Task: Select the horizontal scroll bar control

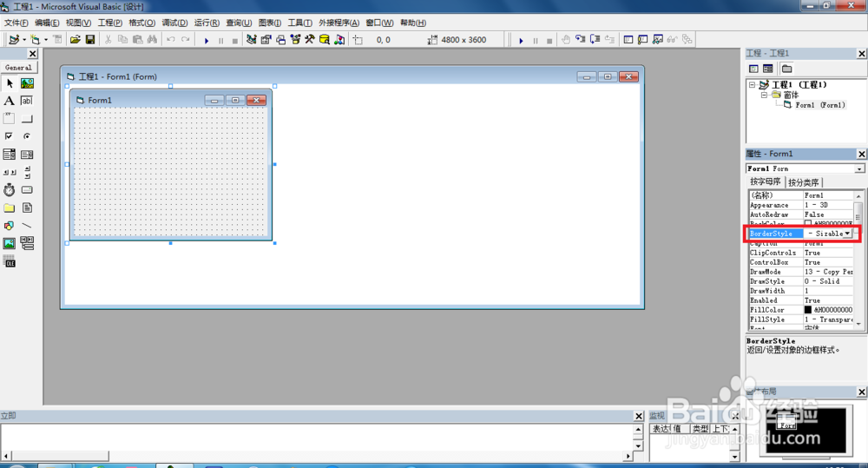Action: (10, 172)
